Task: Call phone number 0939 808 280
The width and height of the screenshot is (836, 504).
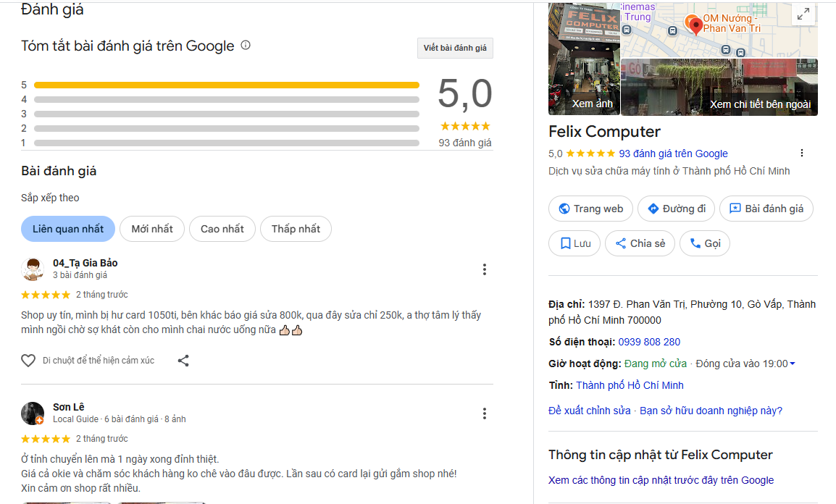Action: 651,342
